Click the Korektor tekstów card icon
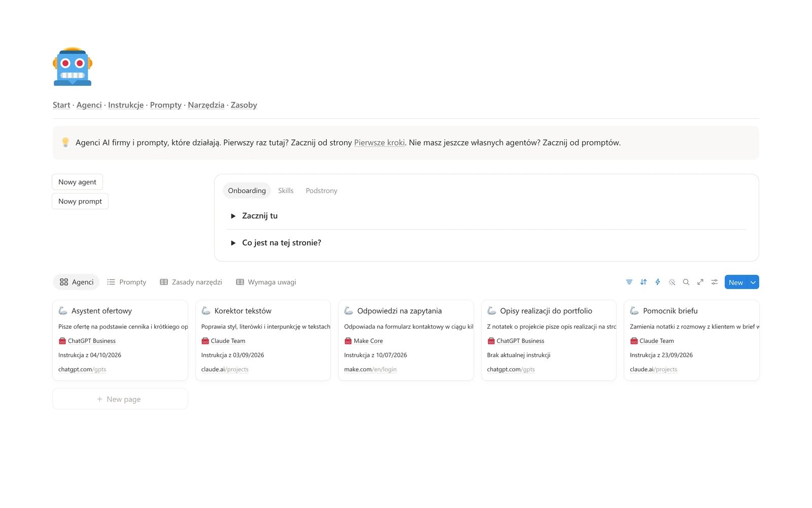Viewport: 812px width, 508px height. coord(206,310)
